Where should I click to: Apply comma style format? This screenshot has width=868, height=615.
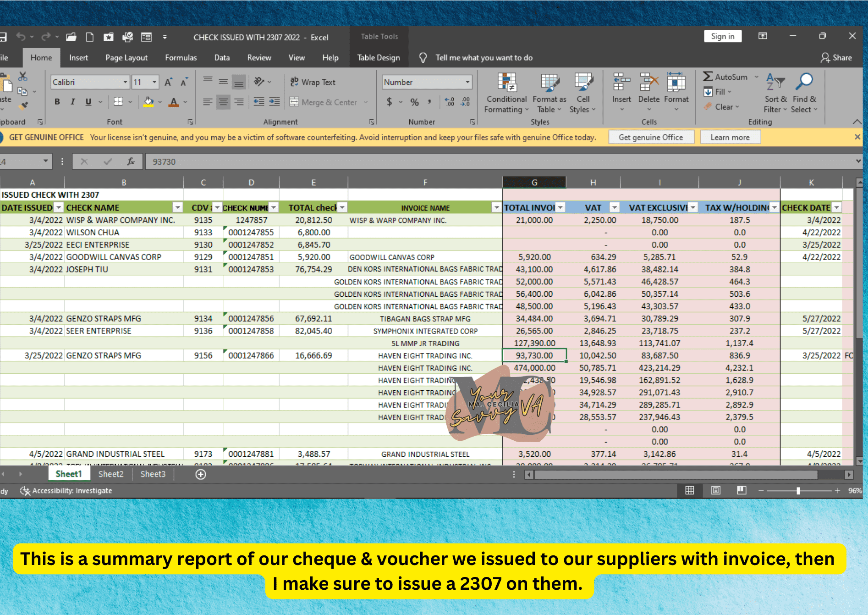tap(429, 102)
